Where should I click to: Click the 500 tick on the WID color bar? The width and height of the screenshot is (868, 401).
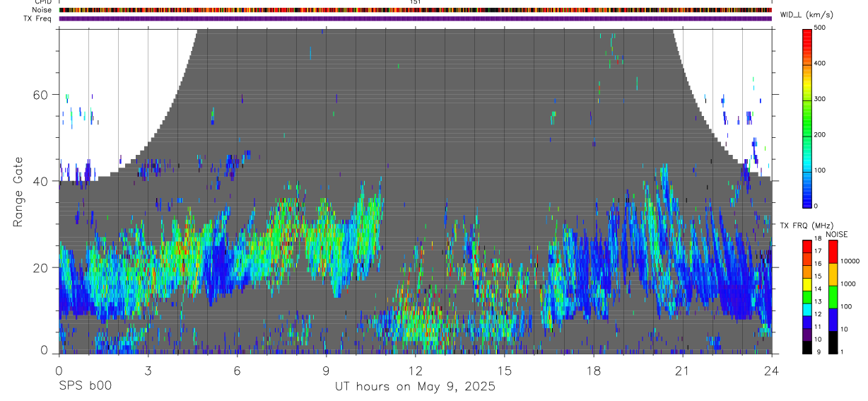821,28
